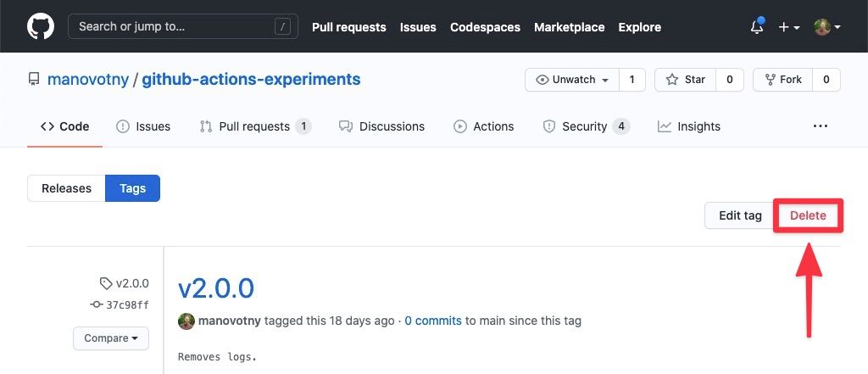
Task: Click the tag icon beside v2.0.0
Action: tap(106, 283)
